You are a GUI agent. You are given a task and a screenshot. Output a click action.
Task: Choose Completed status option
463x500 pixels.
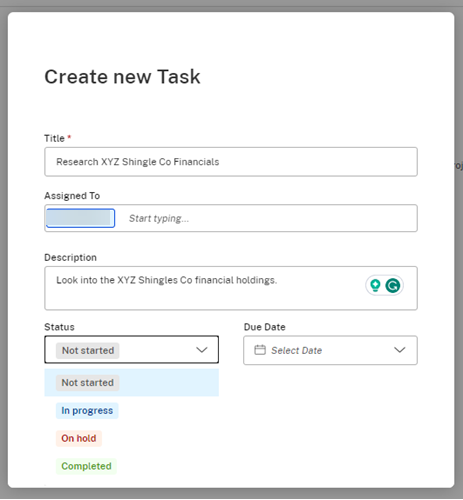point(86,466)
